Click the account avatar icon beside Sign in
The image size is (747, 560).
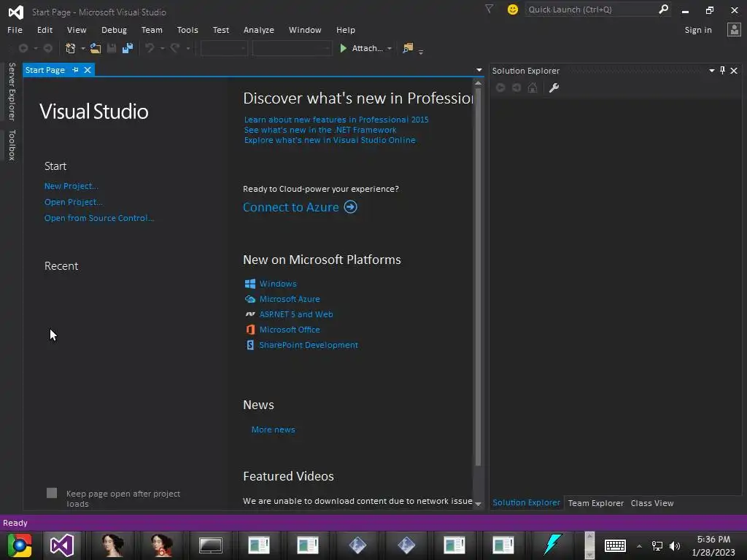coord(734,29)
